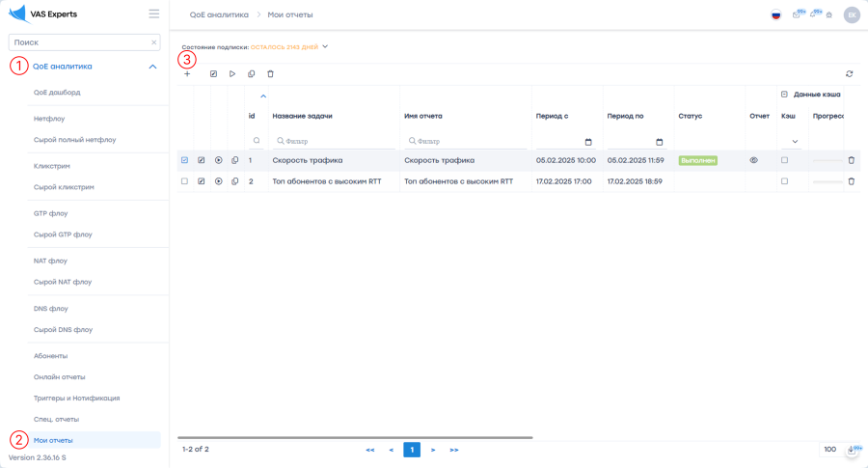Go to Триггеры и Нотификация menu item
Viewport: 868px width, 468px height.
76,398
